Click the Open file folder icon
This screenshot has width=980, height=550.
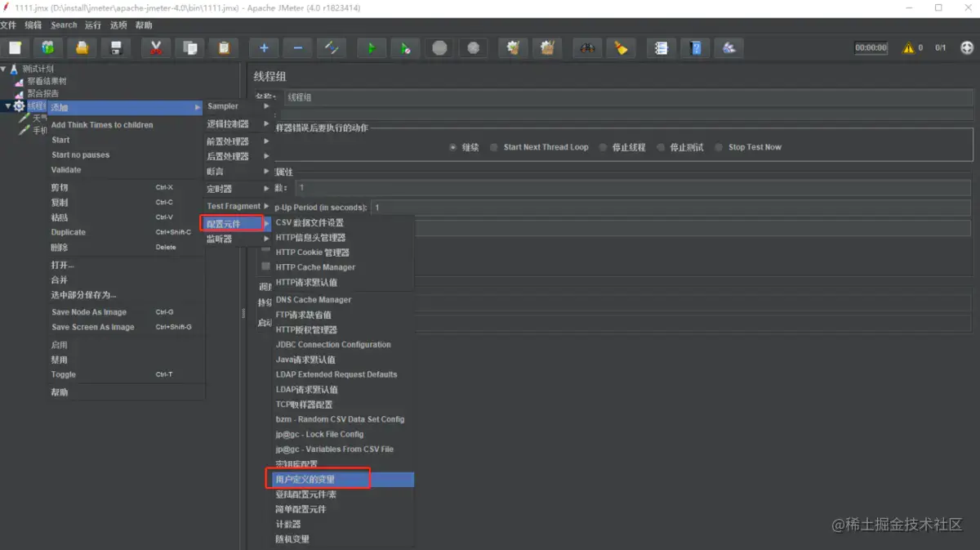[x=82, y=47]
